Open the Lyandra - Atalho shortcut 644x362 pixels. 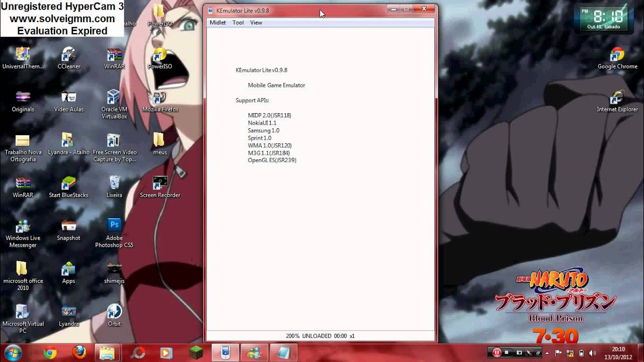tap(68, 144)
